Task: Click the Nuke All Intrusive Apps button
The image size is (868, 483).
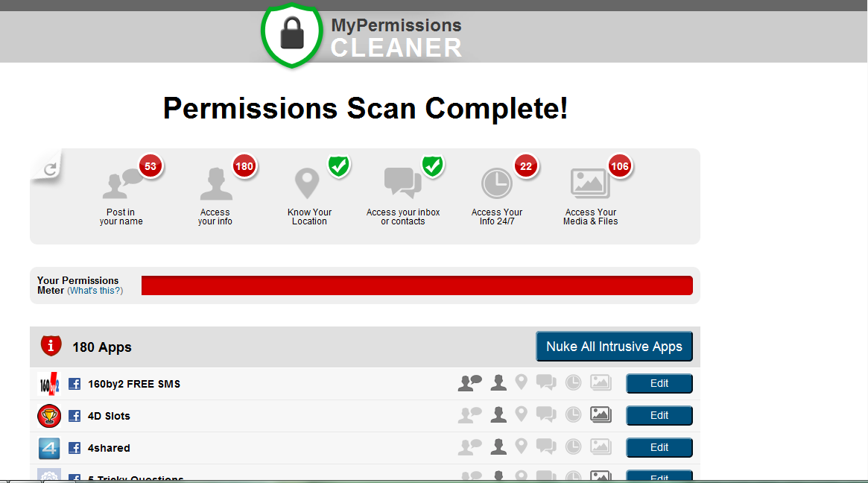Action: 614,346
